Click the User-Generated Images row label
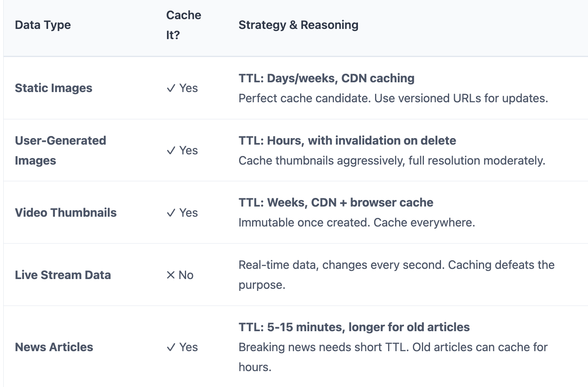 (60, 150)
